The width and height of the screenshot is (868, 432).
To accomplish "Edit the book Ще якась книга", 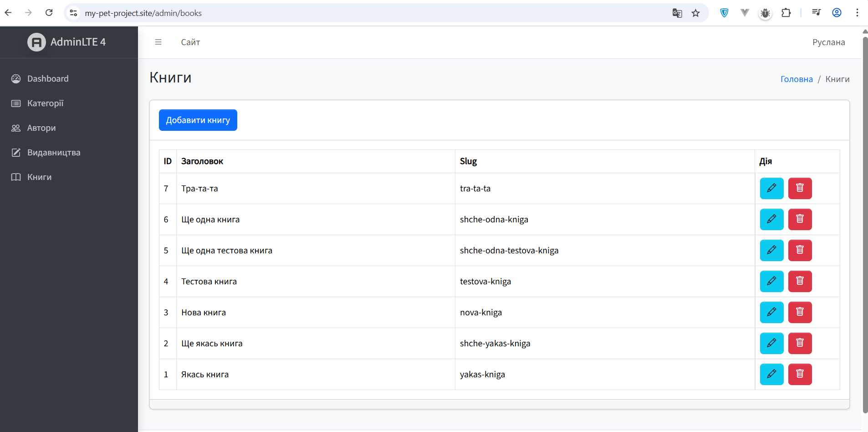I will point(771,343).
